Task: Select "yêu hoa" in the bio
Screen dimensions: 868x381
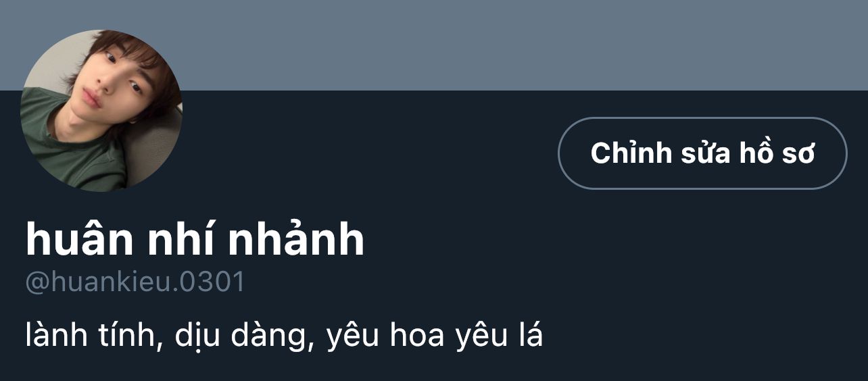Action: [385, 335]
